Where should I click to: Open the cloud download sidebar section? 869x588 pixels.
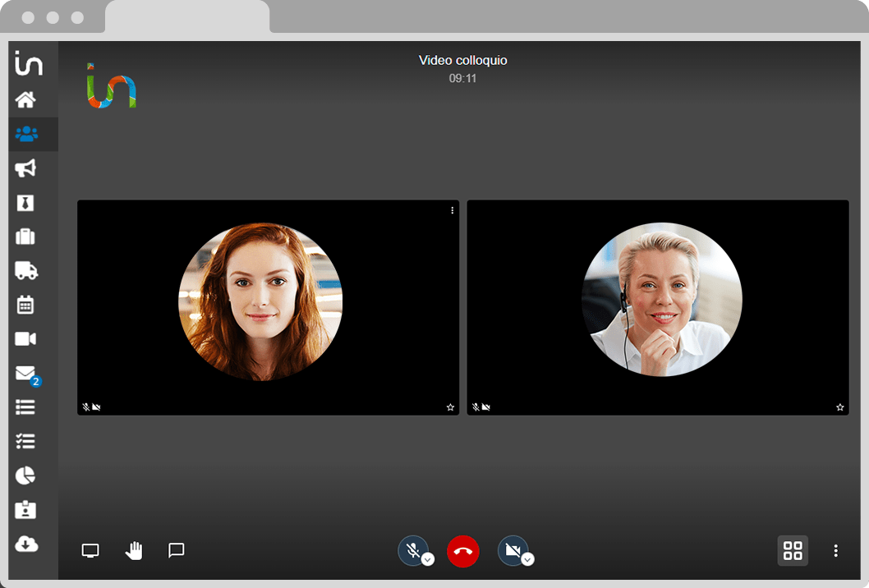tap(26, 544)
